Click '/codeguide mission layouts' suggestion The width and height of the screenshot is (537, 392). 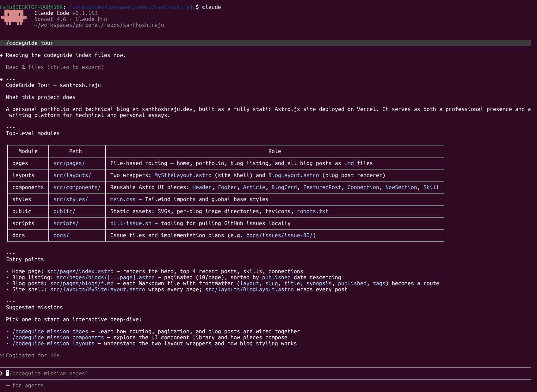click(x=53, y=343)
